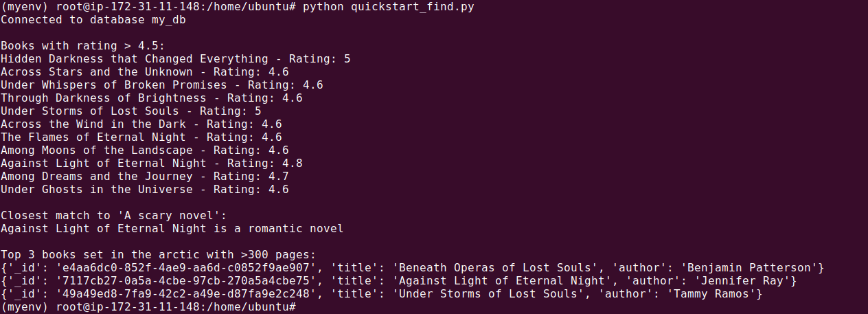Click the 'Connected to database my_db' line

(x=93, y=20)
